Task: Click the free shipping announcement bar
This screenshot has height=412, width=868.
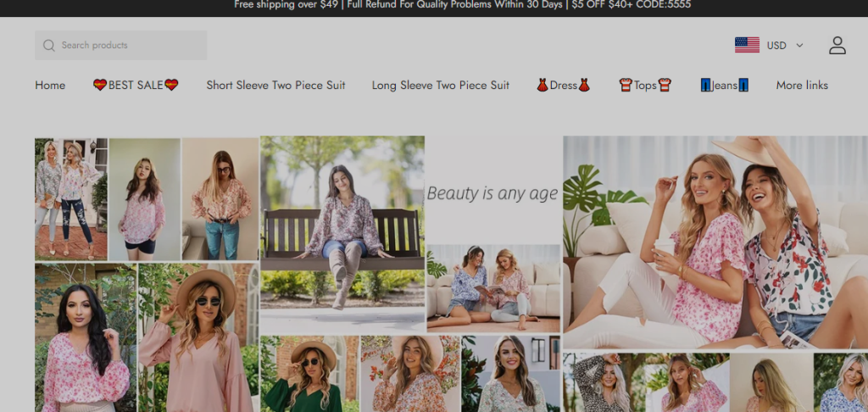Action: (x=434, y=5)
